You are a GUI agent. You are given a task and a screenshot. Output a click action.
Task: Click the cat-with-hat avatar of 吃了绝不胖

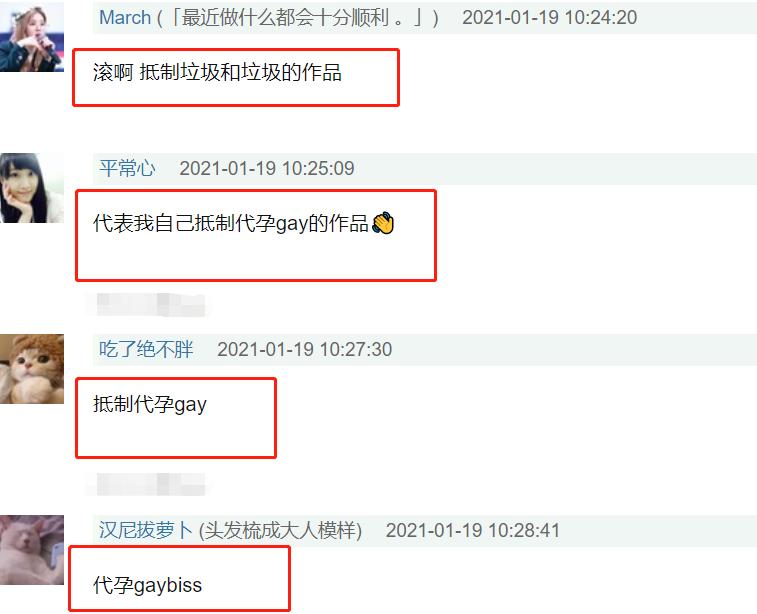[x=32, y=369]
